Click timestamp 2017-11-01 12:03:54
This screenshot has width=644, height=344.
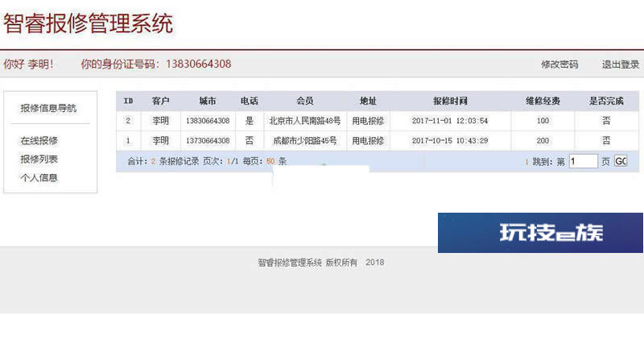pos(450,121)
